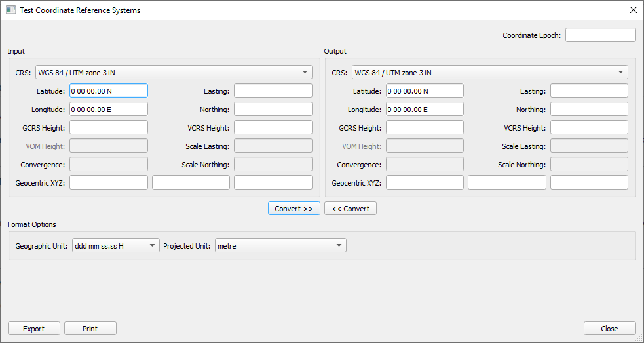Click the Input GCRS Height field
The height and width of the screenshot is (343, 644).
[x=108, y=127]
